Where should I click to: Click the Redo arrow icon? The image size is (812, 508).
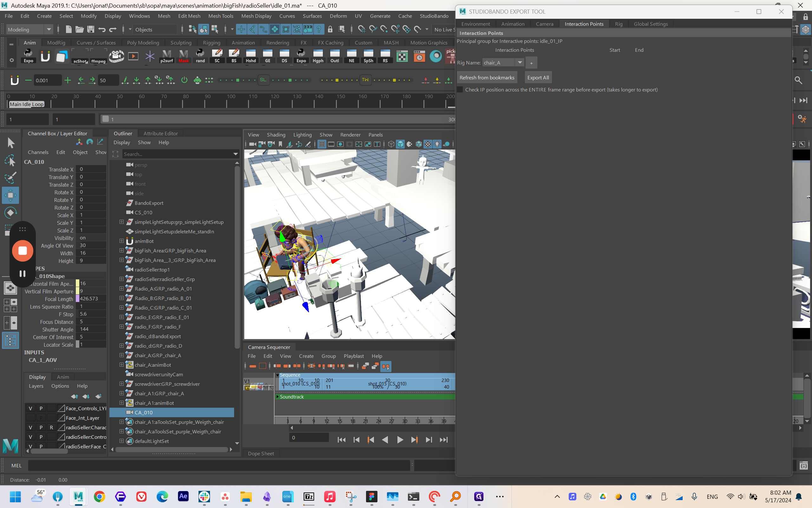(x=113, y=29)
